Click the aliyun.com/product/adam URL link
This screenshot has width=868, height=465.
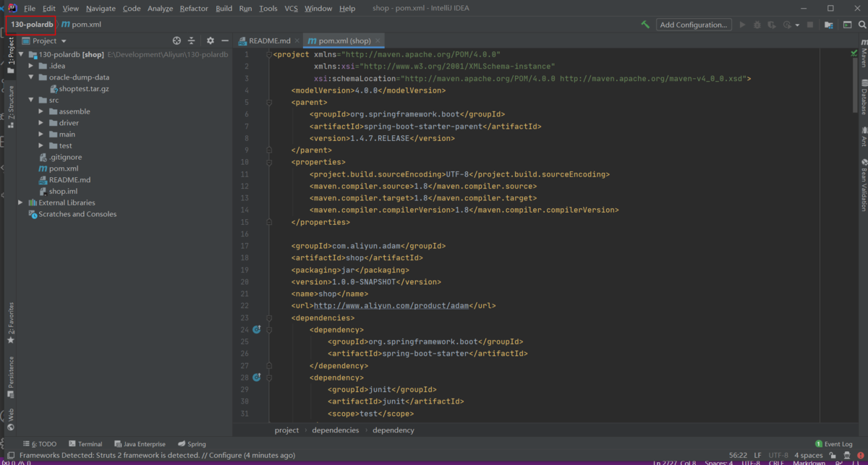(x=391, y=306)
